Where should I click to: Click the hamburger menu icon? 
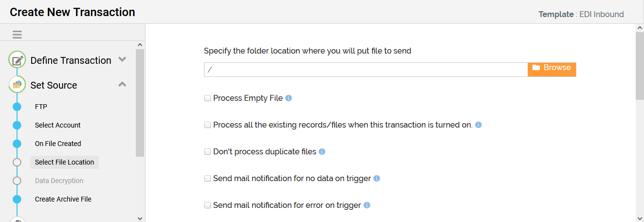[x=17, y=35]
